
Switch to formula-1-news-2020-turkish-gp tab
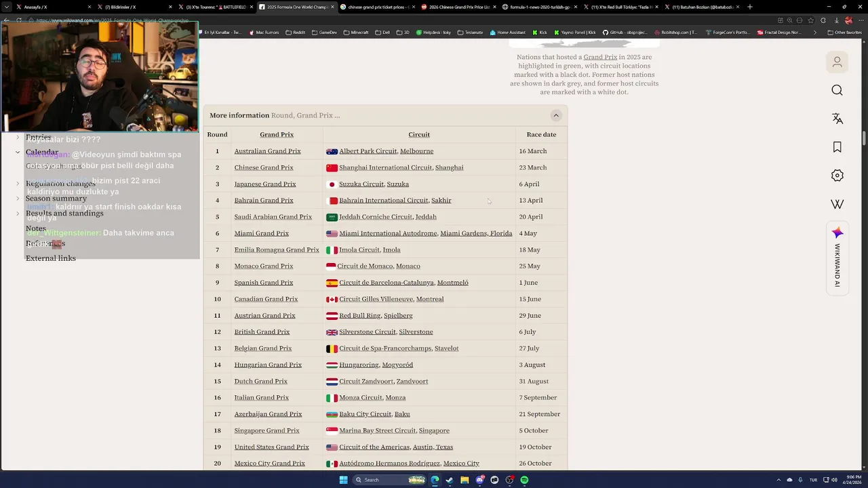[538, 7]
